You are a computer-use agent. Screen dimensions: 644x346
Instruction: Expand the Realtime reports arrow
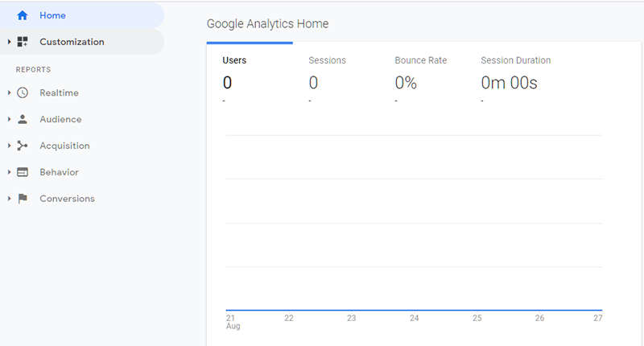(x=9, y=93)
